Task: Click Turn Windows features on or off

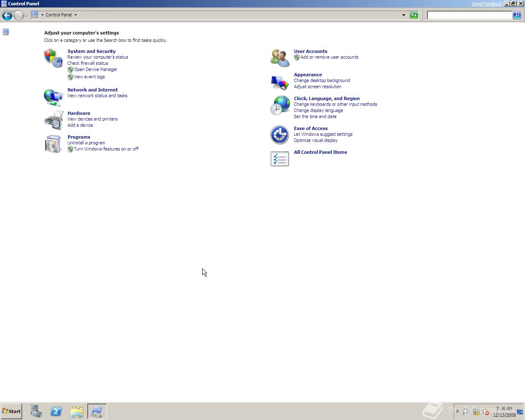Action: pyautogui.click(x=106, y=149)
